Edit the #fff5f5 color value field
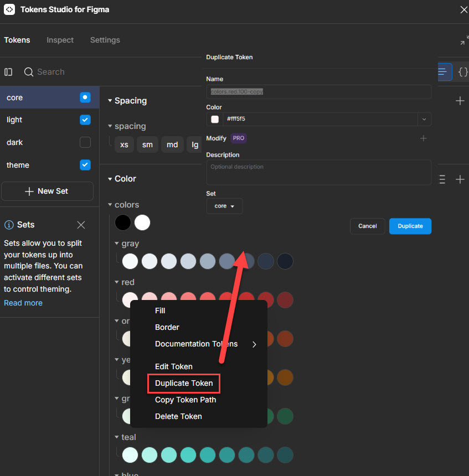Screen dimensions: 469x476 [321, 119]
